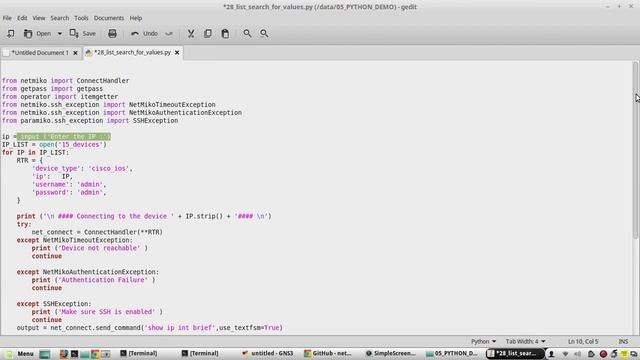Click 'net_connect = ConnectHandler(**RTR)' line

[x=97, y=232]
